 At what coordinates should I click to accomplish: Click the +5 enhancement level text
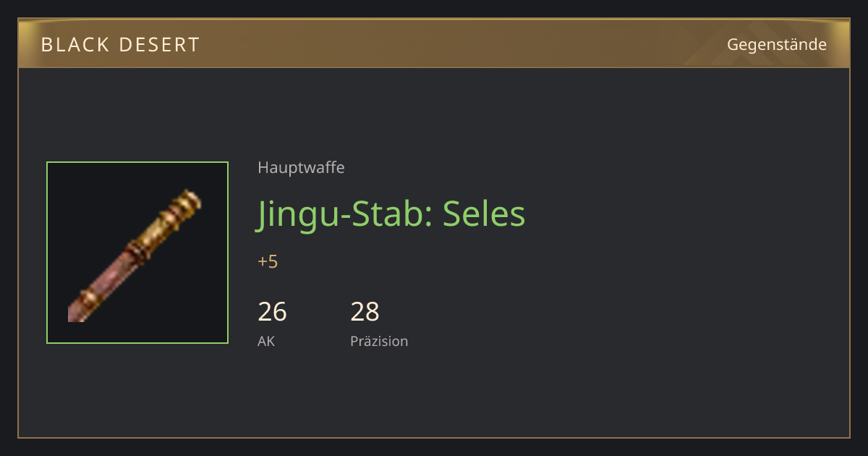(x=268, y=262)
